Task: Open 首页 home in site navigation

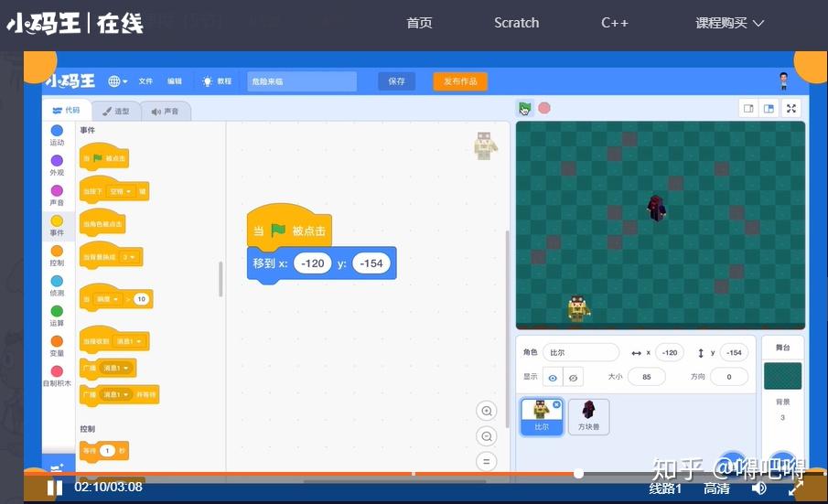Action: pos(419,23)
